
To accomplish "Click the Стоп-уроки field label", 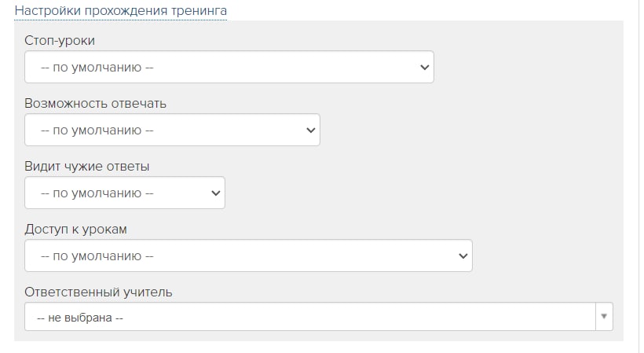I will tap(60, 41).
